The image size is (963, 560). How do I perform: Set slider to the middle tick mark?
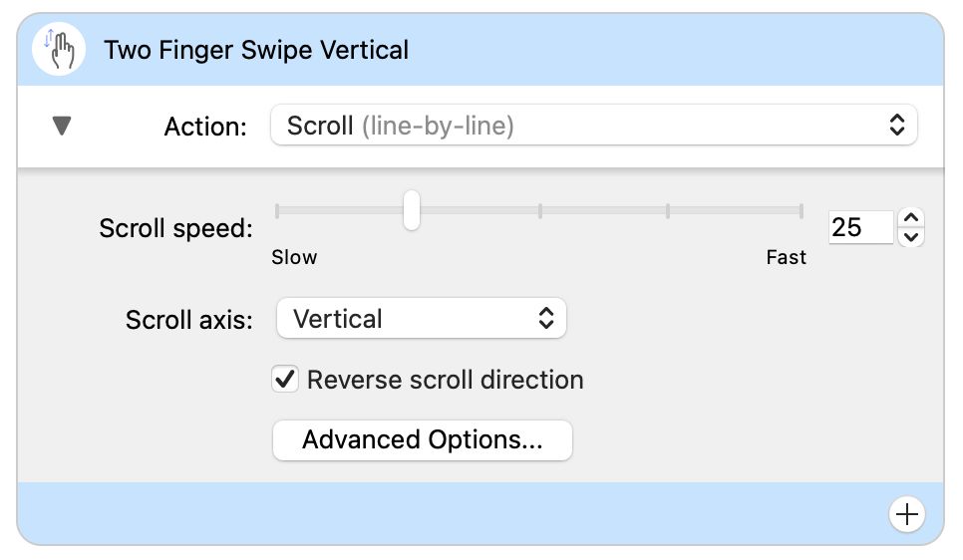pos(539,210)
